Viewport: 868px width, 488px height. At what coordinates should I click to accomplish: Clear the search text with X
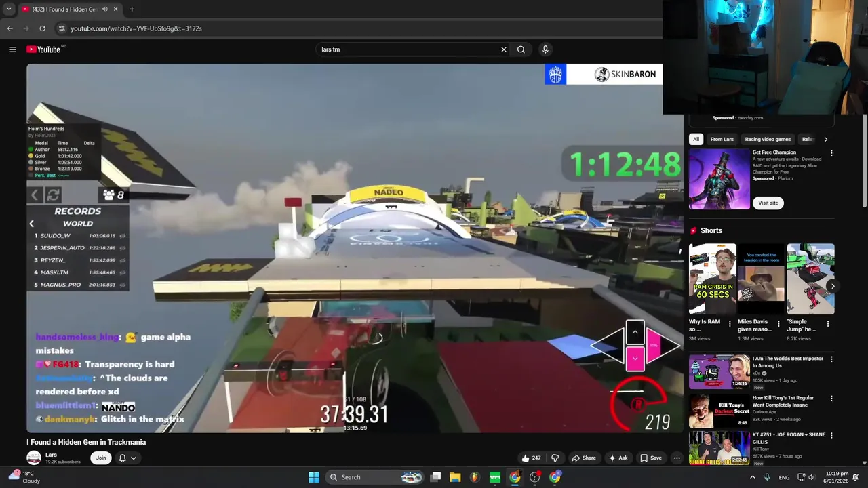[504, 49]
